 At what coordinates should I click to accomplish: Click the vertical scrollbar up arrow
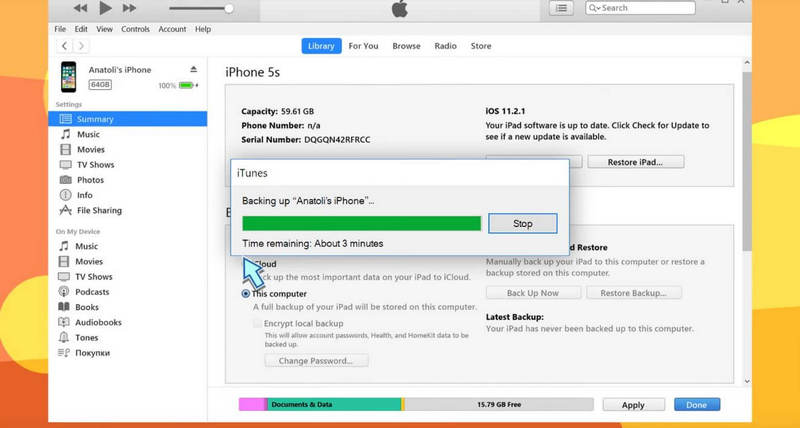pyautogui.click(x=747, y=63)
